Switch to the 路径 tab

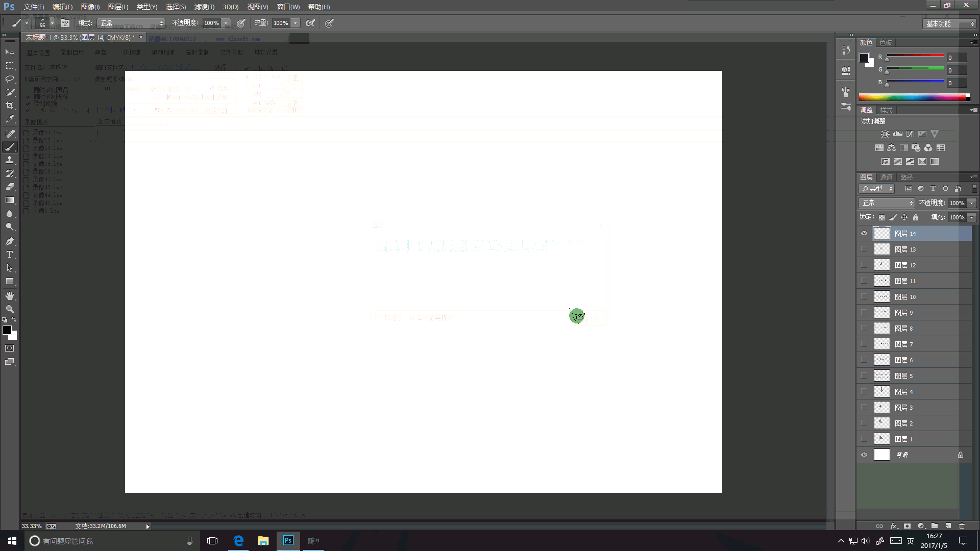(x=906, y=177)
